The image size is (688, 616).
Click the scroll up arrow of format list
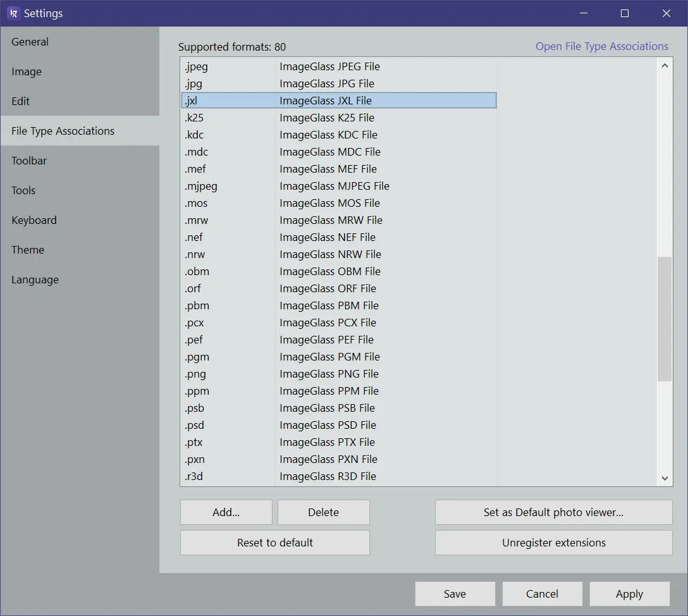(x=665, y=66)
